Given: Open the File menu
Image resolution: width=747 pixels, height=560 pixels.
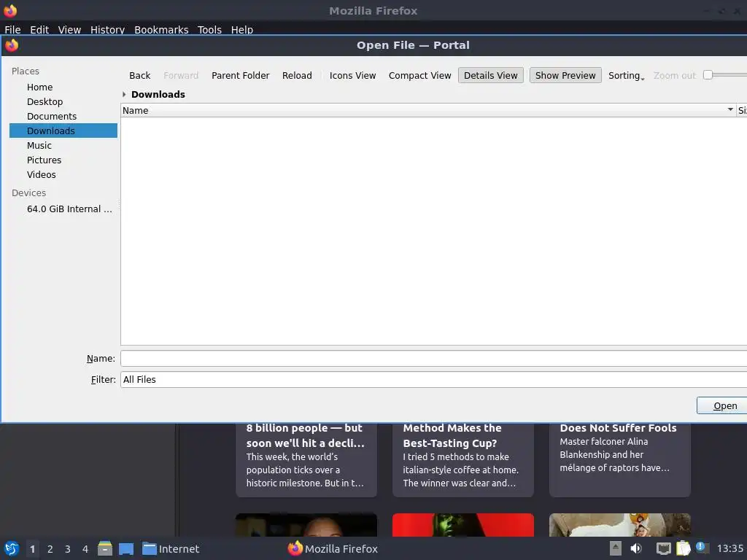Looking at the screenshot, I should [x=12, y=29].
